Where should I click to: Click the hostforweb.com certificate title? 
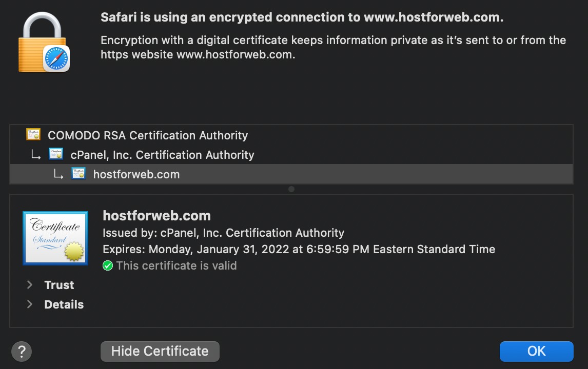(x=157, y=216)
